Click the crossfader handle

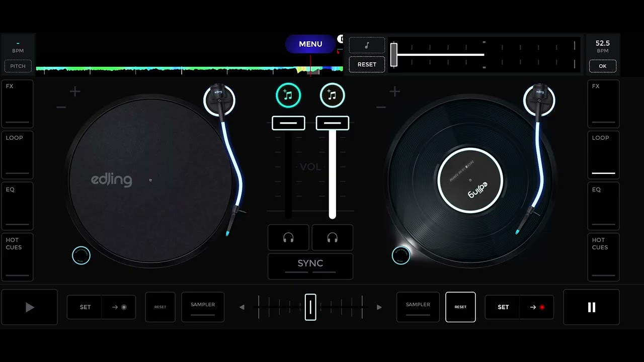click(310, 307)
